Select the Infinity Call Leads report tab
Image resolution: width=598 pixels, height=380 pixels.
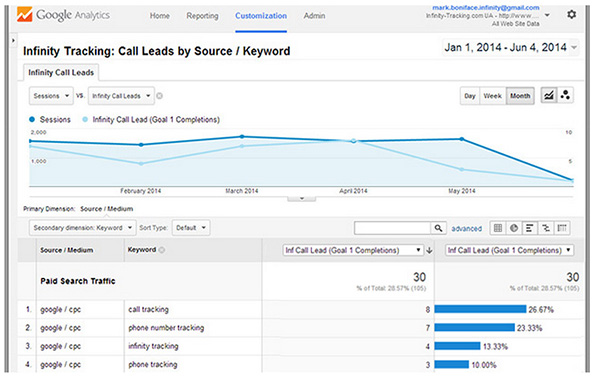pyautogui.click(x=61, y=72)
